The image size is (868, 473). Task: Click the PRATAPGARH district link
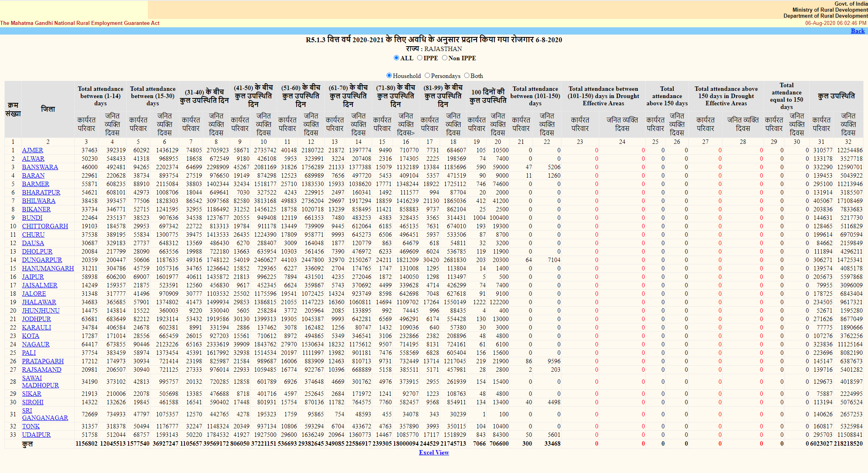43,361
